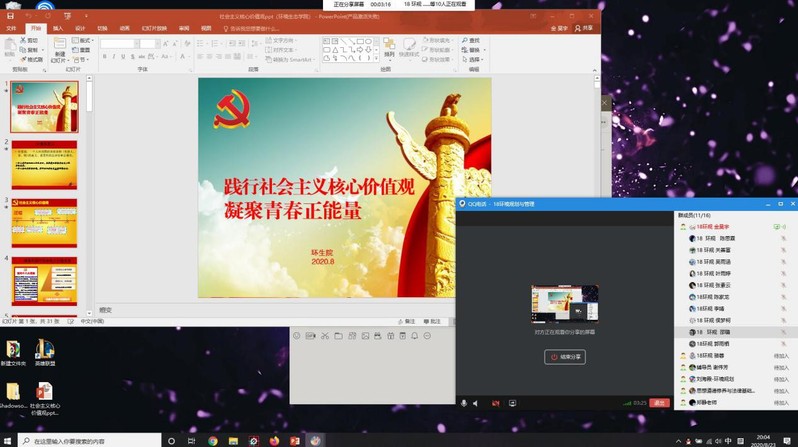The width and height of the screenshot is (798, 447).
Task: Open the 插入 ribbon tab
Action: click(58, 28)
